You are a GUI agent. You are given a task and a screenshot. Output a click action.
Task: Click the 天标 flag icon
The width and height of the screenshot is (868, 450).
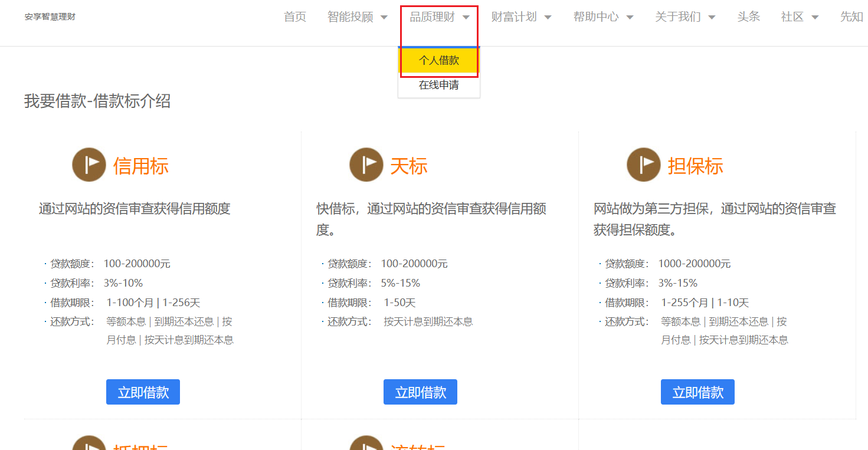click(366, 165)
